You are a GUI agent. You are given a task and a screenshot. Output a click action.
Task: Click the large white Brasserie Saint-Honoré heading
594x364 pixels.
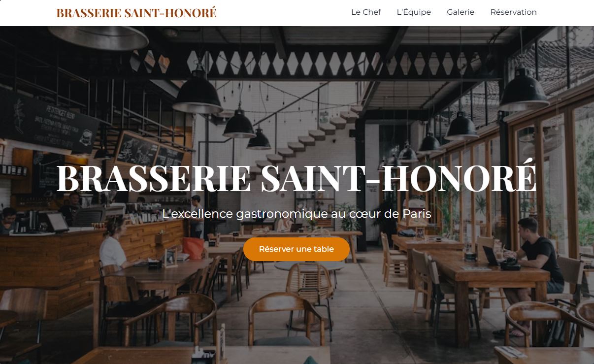coord(297,178)
